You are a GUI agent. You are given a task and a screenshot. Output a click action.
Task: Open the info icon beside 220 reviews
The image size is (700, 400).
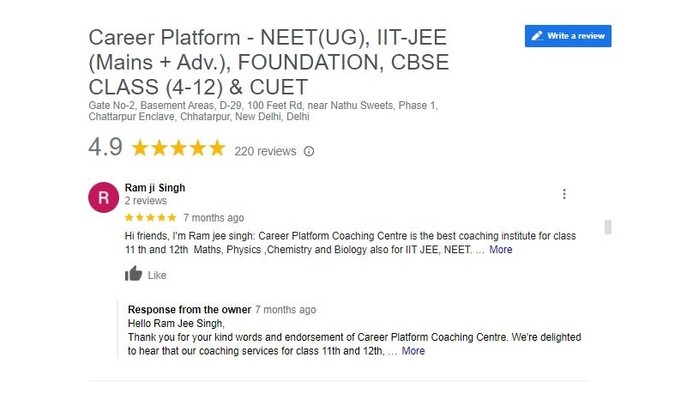[x=308, y=151]
